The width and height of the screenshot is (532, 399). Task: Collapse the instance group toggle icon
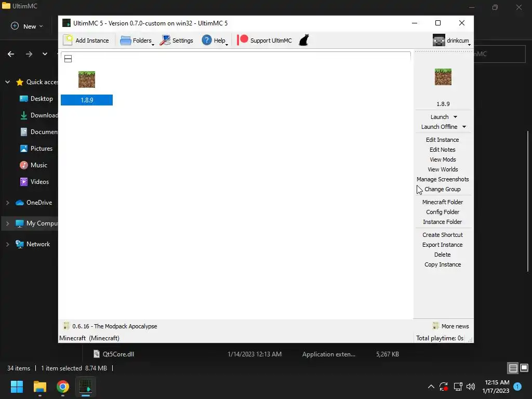(68, 59)
